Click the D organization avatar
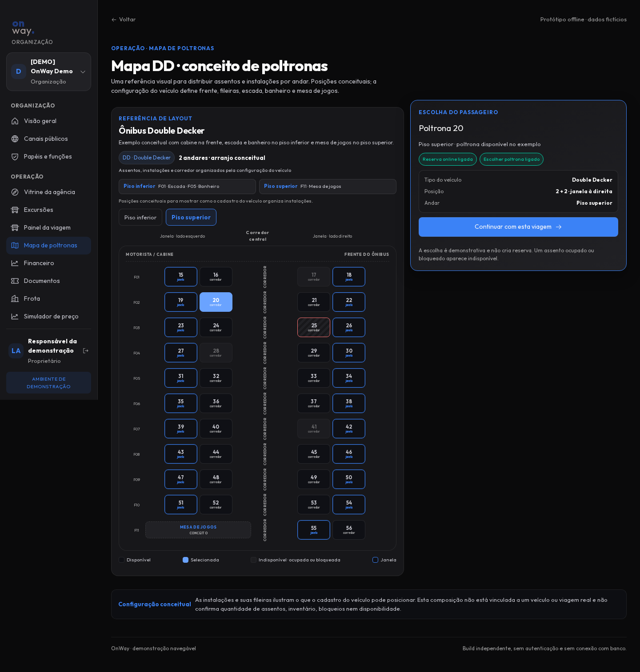Viewport: 640px width, 672px height. point(19,72)
